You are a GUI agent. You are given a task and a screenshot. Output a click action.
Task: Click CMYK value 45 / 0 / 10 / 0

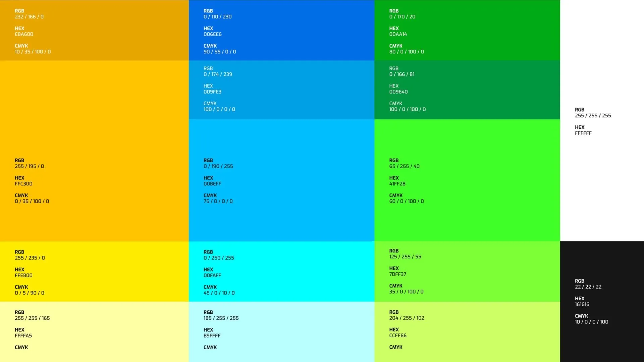click(219, 293)
